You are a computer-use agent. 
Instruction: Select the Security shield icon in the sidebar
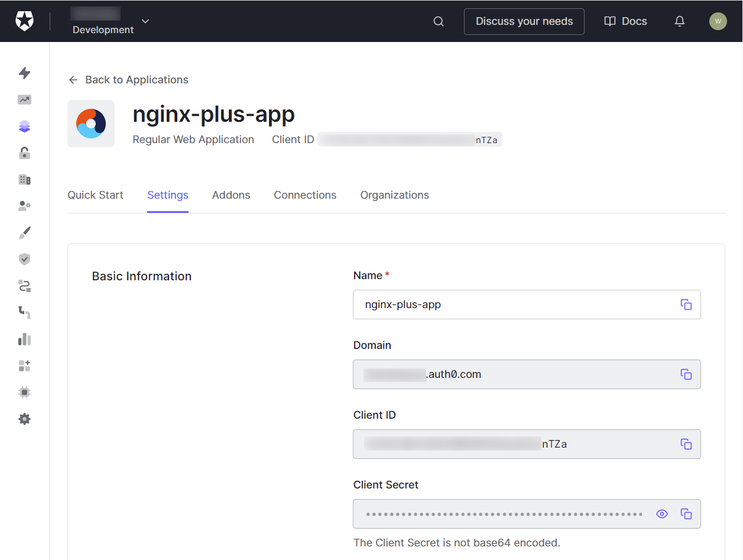tap(24, 259)
